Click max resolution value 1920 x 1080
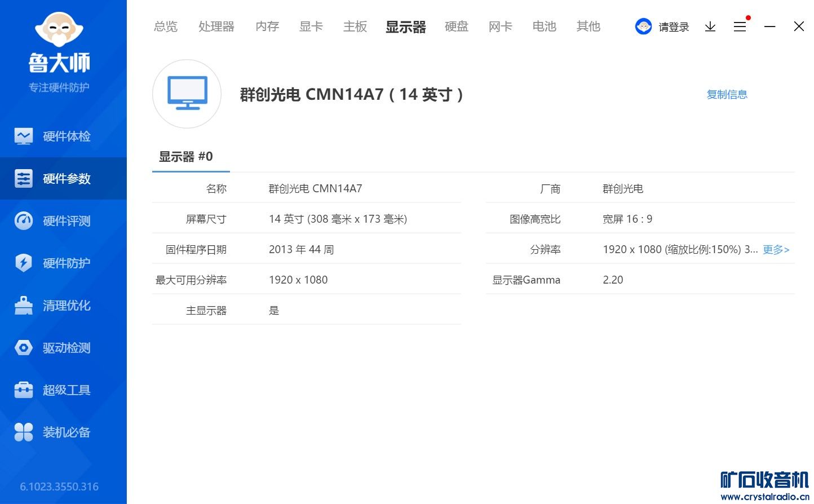814x504 pixels. click(x=298, y=280)
